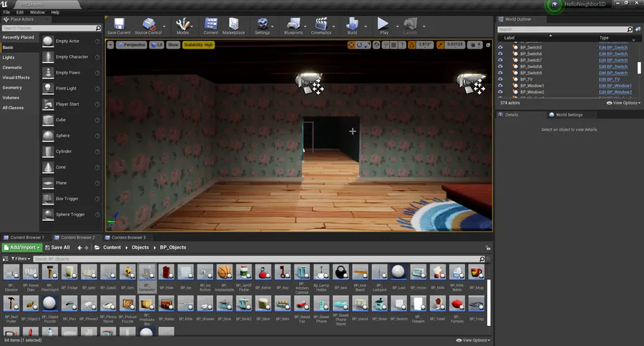Select the BP_Radio asset thumbnail
Screen dimensions: 644x346
coord(166,304)
